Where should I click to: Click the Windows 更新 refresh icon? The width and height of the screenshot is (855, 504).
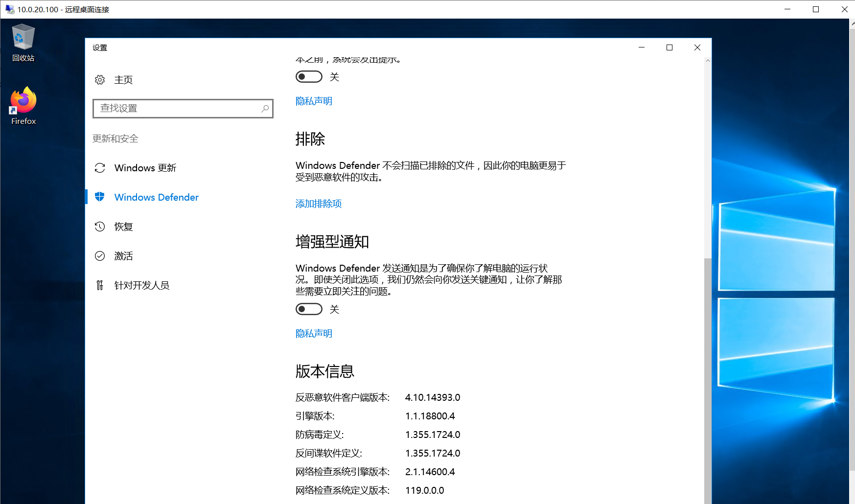(100, 168)
